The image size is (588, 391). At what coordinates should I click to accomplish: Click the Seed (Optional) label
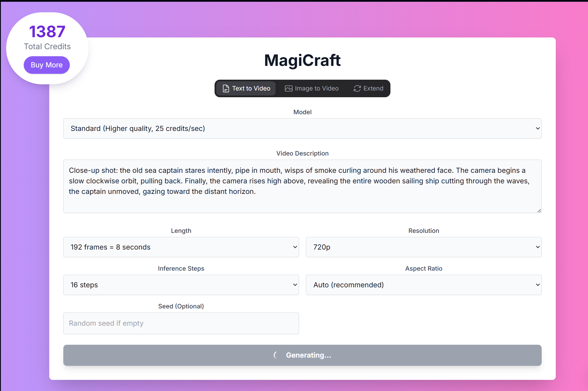pos(181,306)
